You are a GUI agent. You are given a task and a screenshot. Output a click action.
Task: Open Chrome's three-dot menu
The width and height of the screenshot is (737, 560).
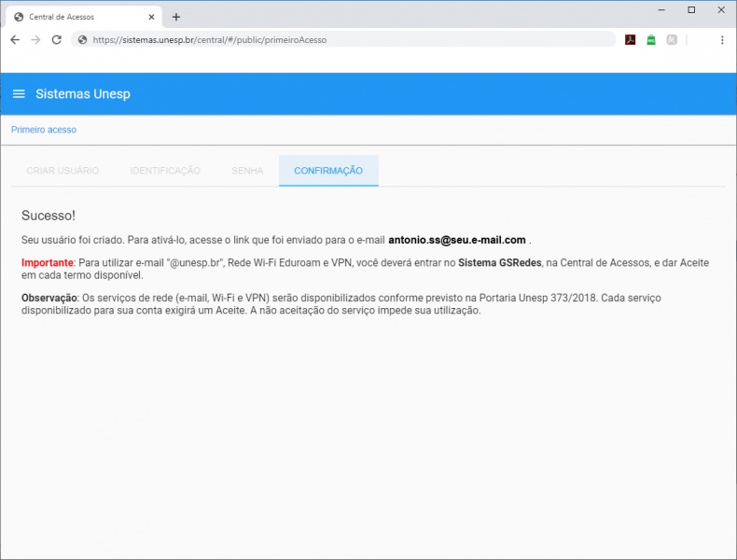tap(722, 40)
